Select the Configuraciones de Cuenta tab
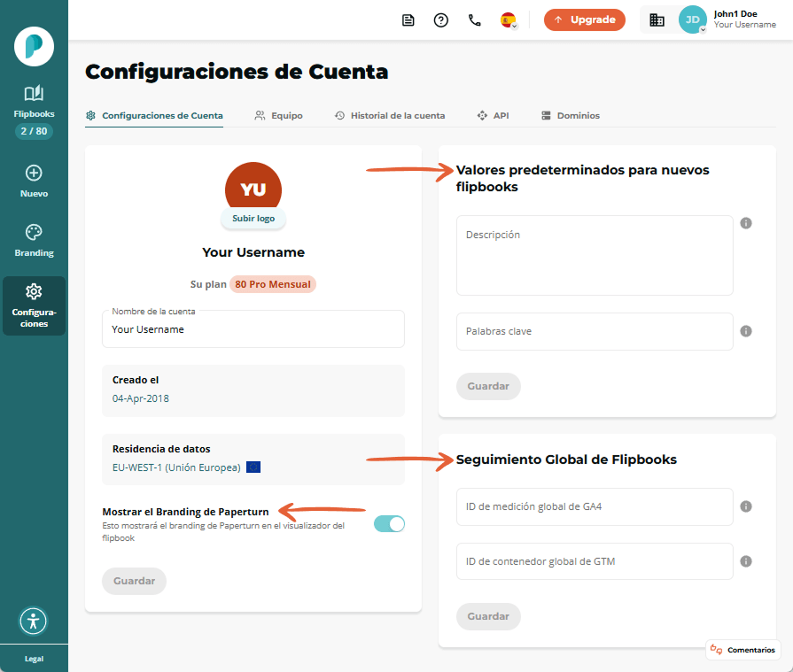Screen dimensions: 793x672 pos(154,116)
